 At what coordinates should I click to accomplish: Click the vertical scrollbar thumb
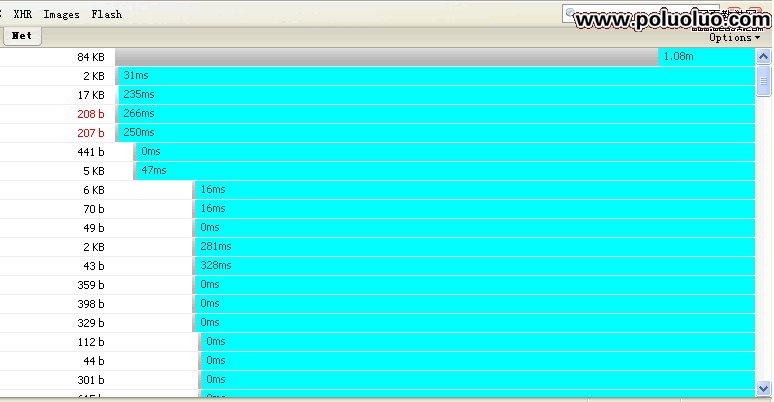pos(763,80)
